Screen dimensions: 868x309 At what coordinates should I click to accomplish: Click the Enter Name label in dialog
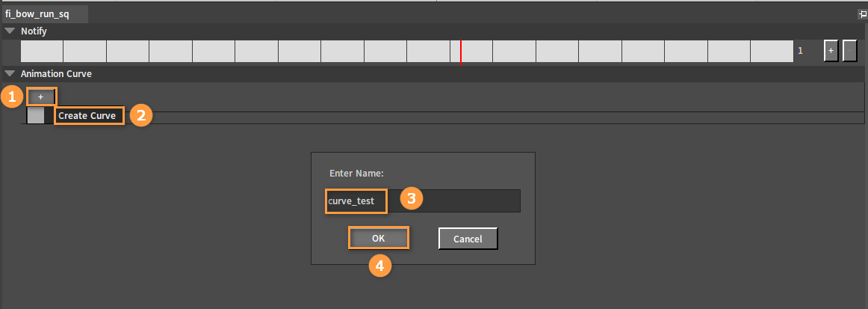(x=356, y=173)
